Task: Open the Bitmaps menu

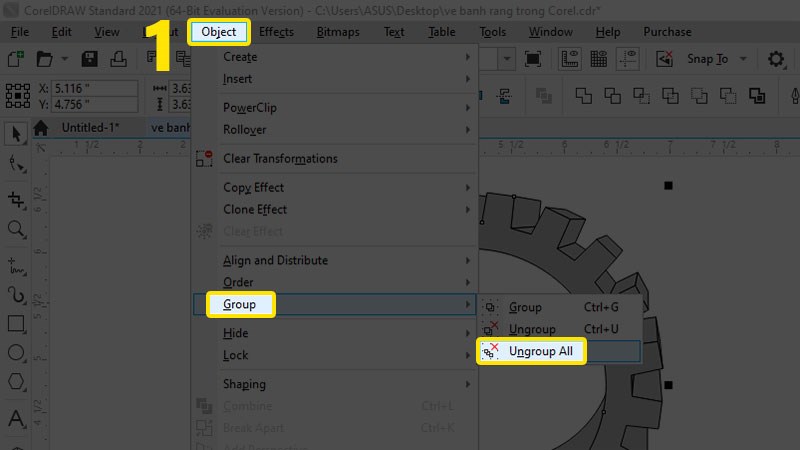Action: tap(338, 32)
